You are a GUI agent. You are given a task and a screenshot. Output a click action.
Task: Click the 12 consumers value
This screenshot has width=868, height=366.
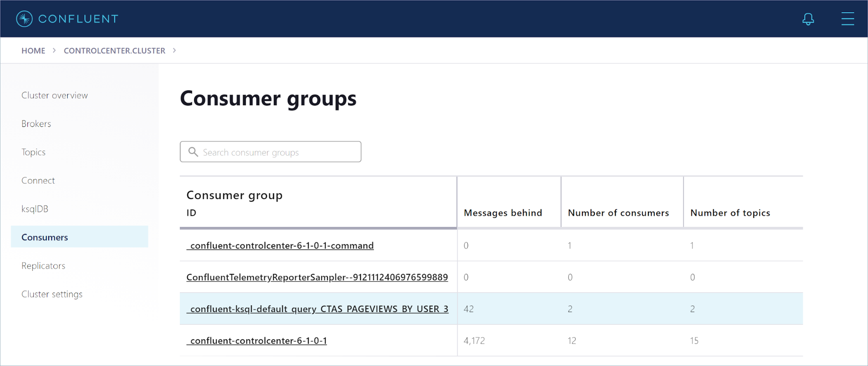pos(572,341)
